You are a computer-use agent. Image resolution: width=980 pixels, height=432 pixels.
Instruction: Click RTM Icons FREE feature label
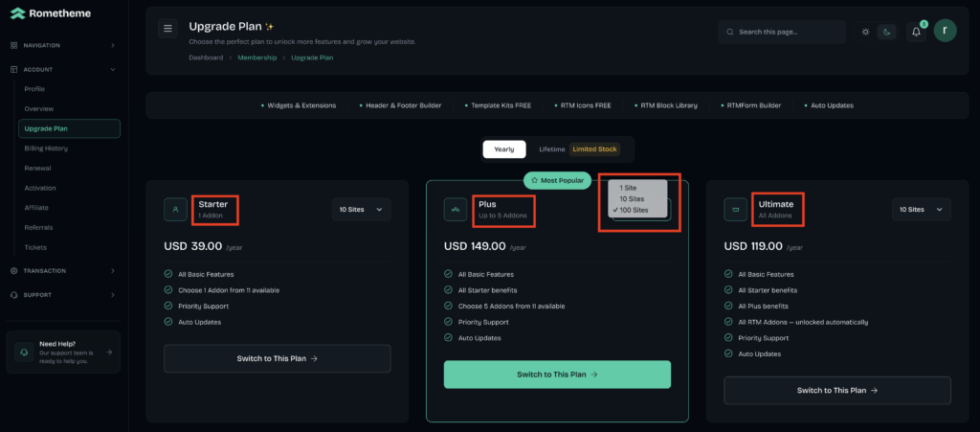click(x=587, y=105)
